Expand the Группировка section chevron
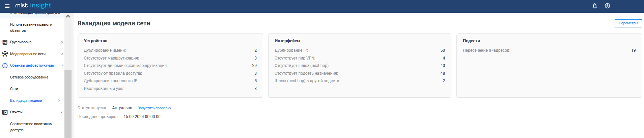Image resolution: width=644 pixels, height=138 pixels. click(62, 42)
